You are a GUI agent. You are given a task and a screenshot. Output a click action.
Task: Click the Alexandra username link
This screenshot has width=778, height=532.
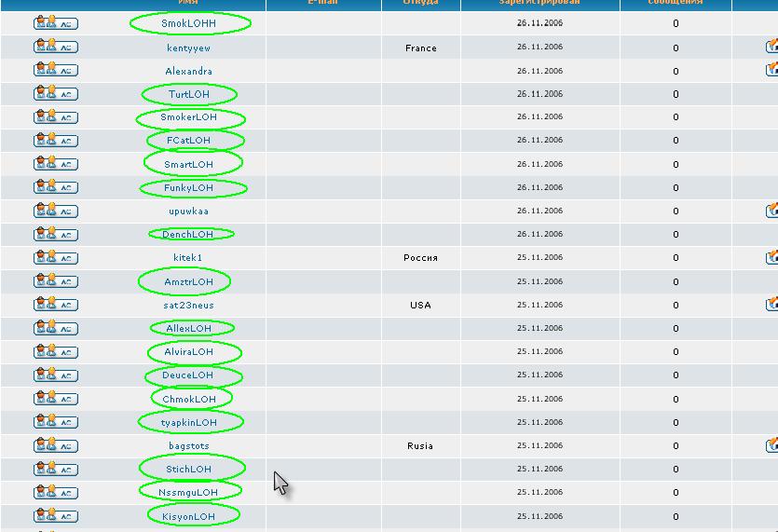click(x=189, y=71)
